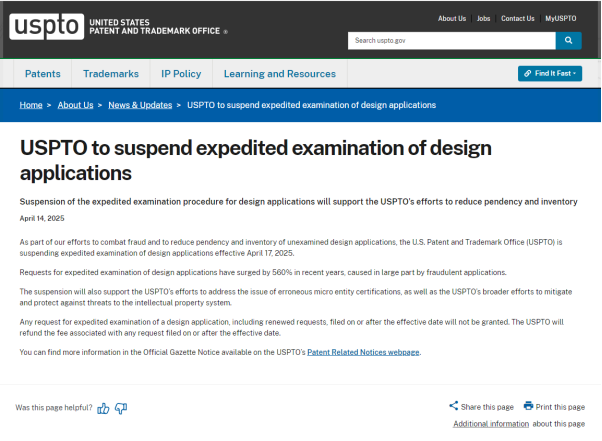Open Patent Related Notices webpage link

[x=363, y=352]
